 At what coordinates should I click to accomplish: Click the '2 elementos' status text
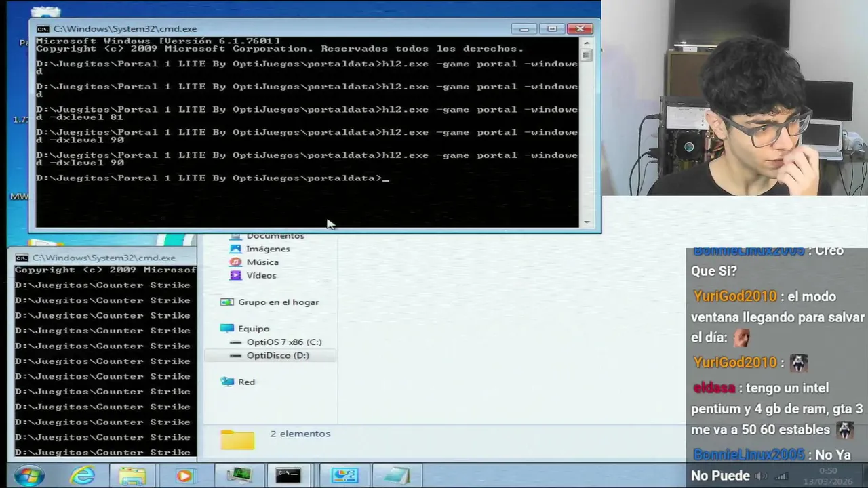tap(300, 434)
